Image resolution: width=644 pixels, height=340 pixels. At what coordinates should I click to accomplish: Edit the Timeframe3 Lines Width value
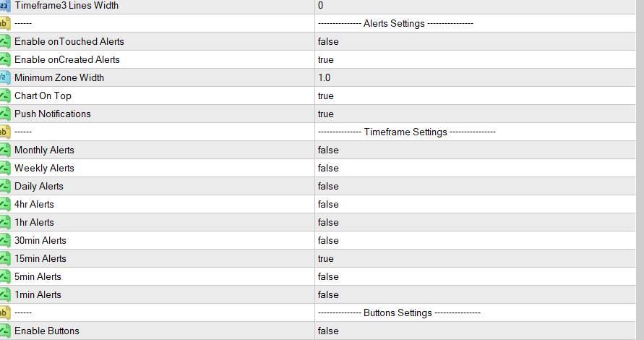pos(321,6)
